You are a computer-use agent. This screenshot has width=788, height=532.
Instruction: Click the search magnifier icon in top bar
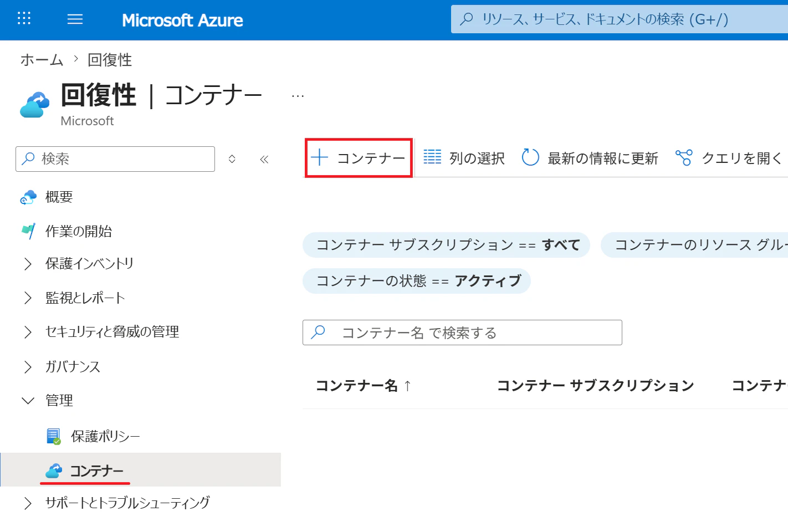(467, 19)
